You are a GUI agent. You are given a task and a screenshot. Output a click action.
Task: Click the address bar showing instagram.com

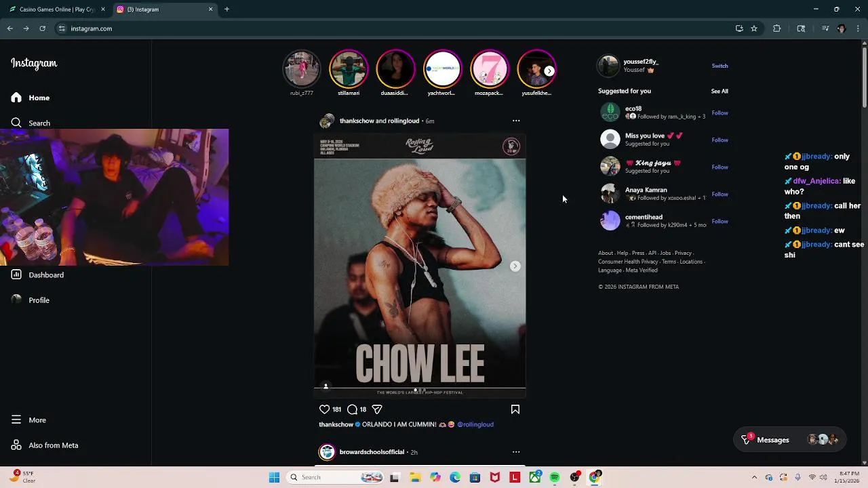[x=393, y=28]
